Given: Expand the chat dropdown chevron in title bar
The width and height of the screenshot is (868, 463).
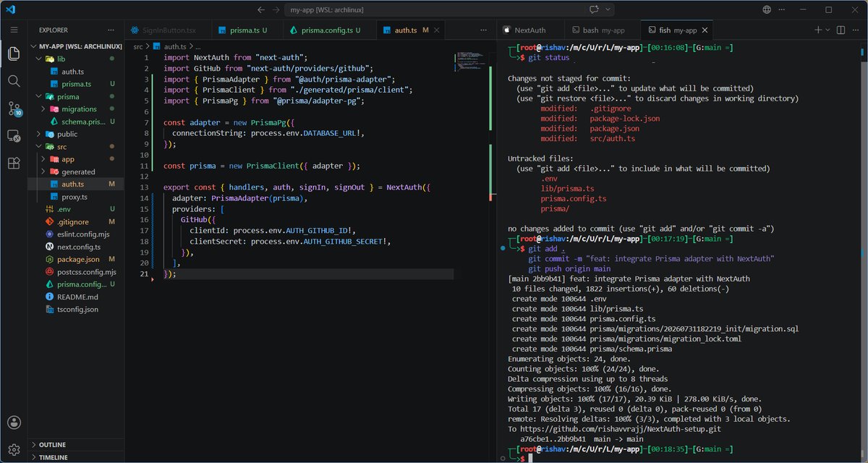Looking at the screenshot, I should [608, 10].
